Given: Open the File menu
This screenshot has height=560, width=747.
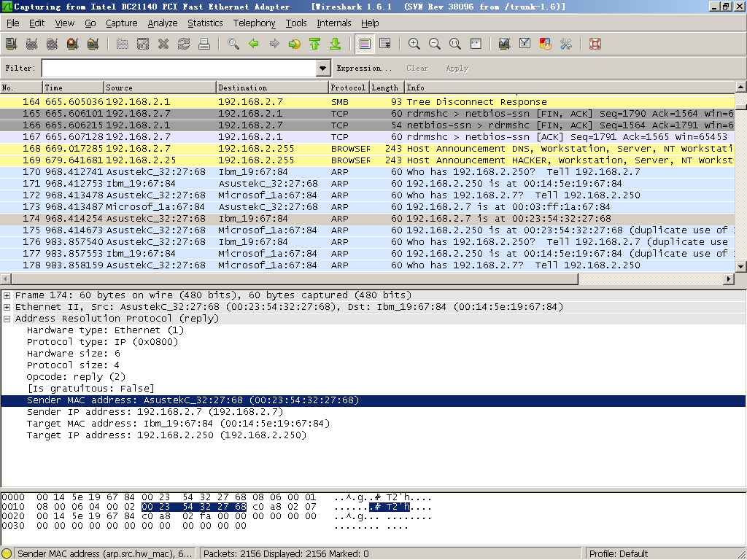Looking at the screenshot, I should (x=13, y=23).
